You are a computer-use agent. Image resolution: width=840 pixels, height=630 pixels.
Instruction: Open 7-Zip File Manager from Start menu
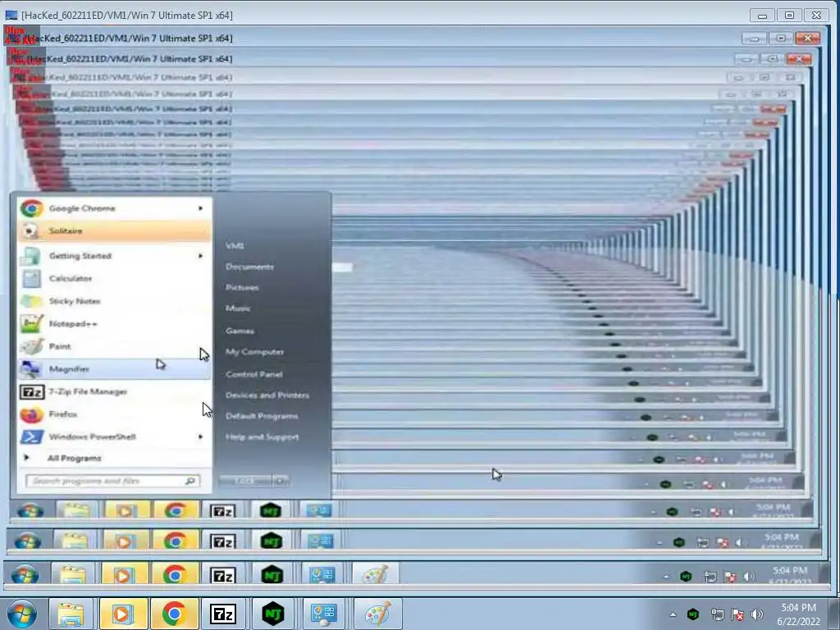pyautogui.click(x=114, y=391)
